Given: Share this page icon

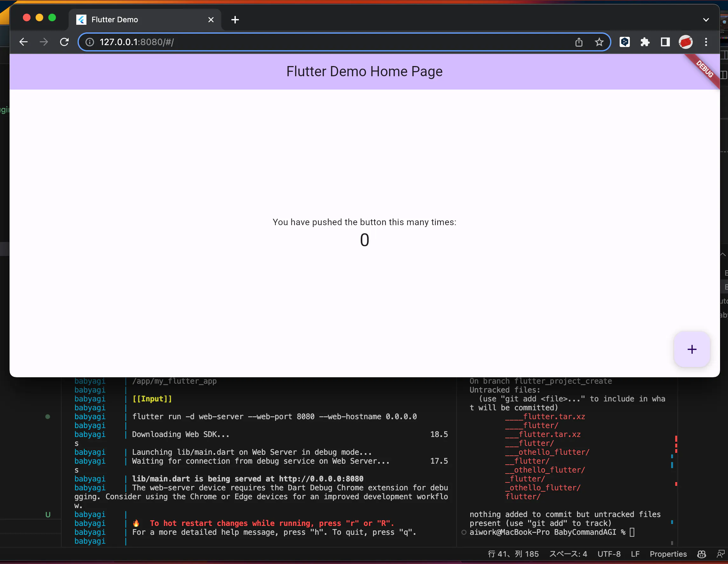Looking at the screenshot, I should [x=579, y=42].
